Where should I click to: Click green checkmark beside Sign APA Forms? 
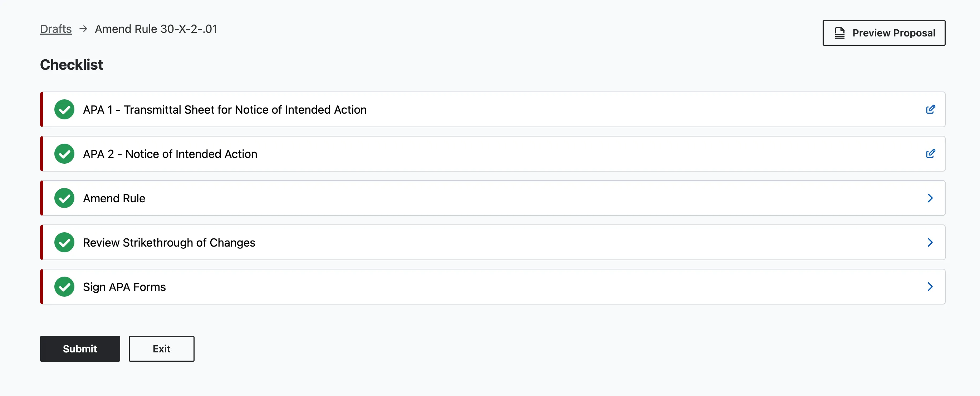click(64, 287)
